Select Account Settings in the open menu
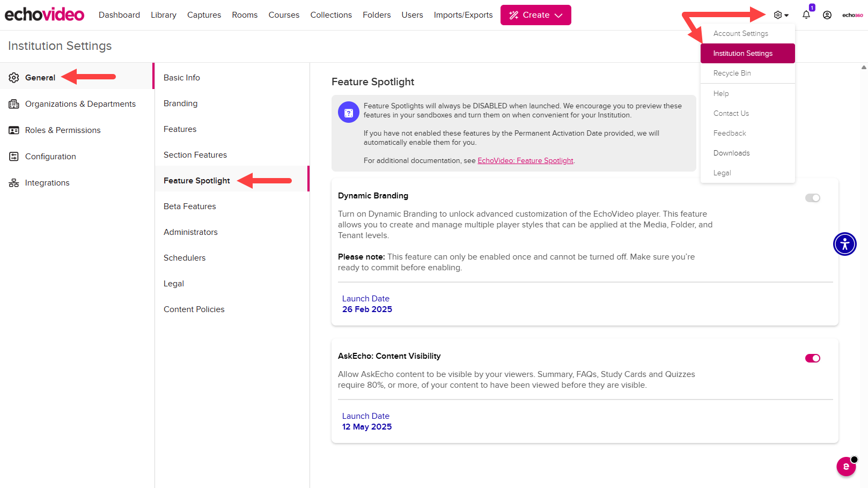This screenshot has height=488, width=868. (x=740, y=33)
